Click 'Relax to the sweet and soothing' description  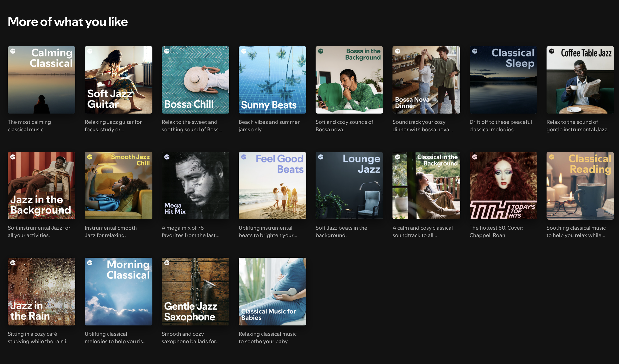[x=192, y=126]
